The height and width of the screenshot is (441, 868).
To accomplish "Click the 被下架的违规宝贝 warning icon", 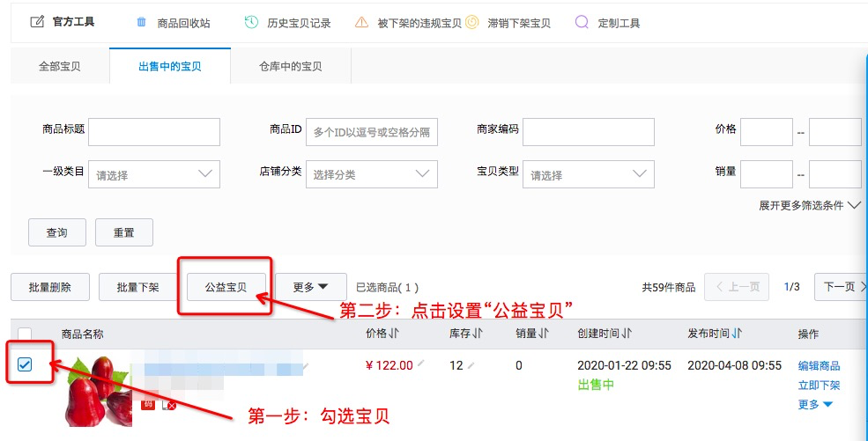I will [x=361, y=23].
